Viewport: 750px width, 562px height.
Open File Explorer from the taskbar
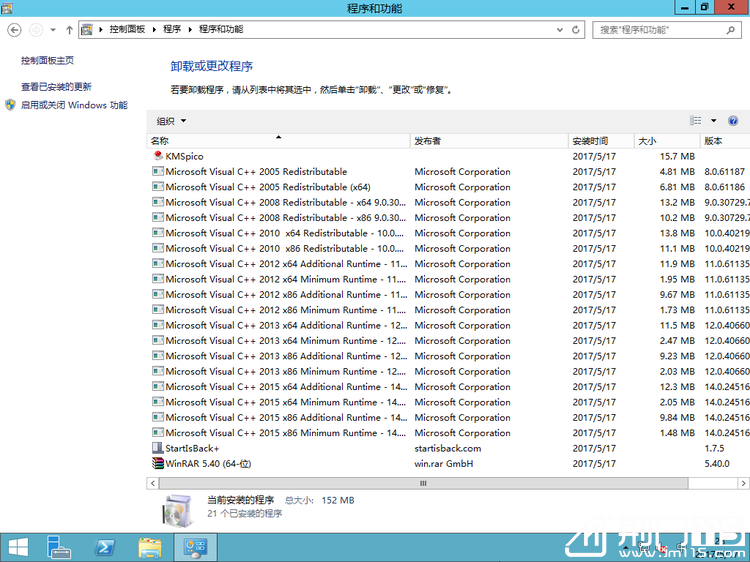[x=150, y=548]
